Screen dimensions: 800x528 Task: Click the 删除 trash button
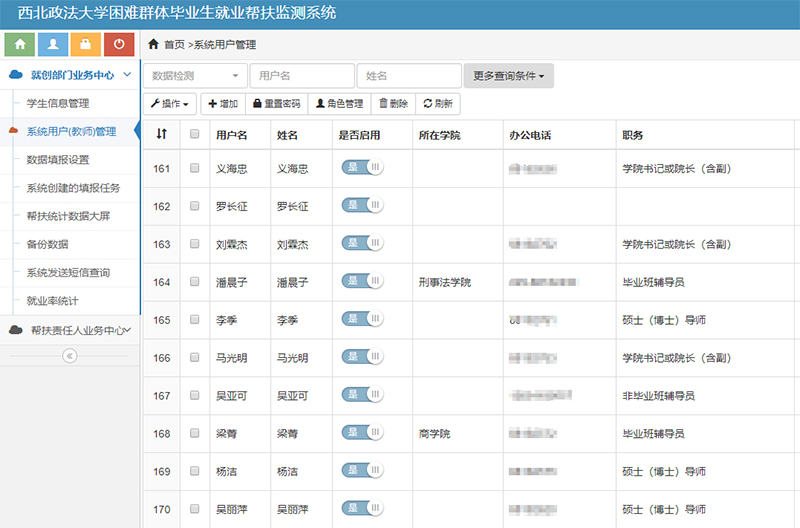click(393, 103)
